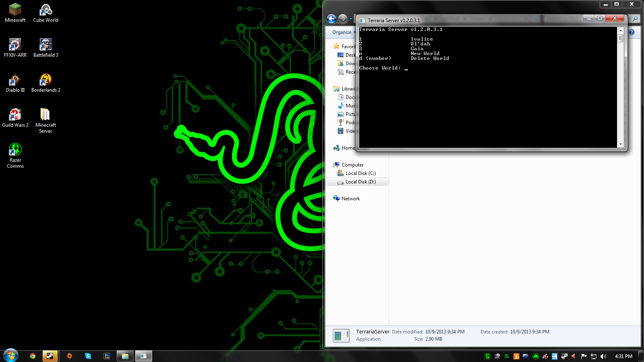Minimize the Terraria Server console window
The width and height of the screenshot is (644, 362).
point(588,19)
